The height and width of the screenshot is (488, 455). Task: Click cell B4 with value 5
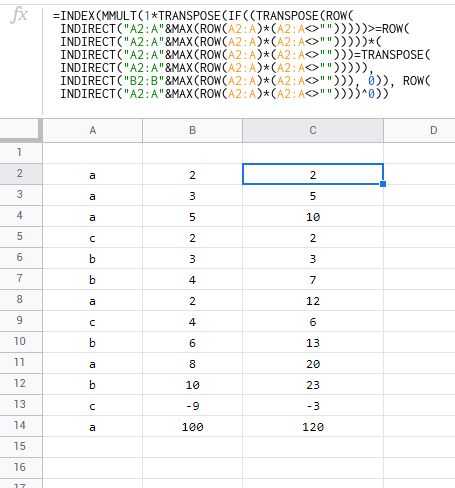pyautogui.click(x=192, y=216)
